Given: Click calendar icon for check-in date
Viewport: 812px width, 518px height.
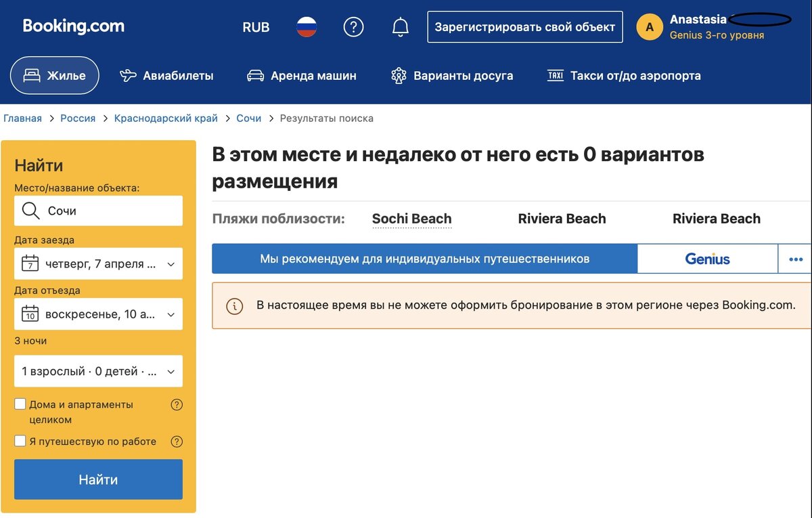Looking at the screenshot, I should click(30, 263).
